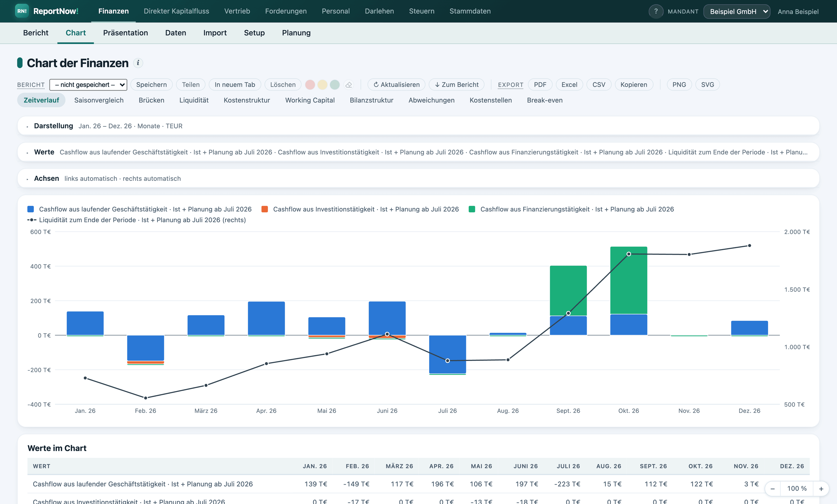The height and width of the screenshot is (504, 837).
Task: Download chart as SVG
Action: point(708,85)
